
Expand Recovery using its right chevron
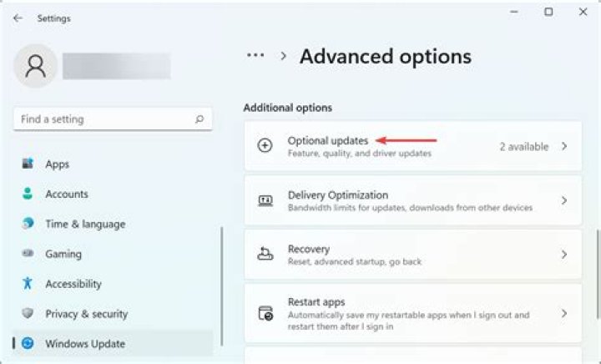point(563,255)
